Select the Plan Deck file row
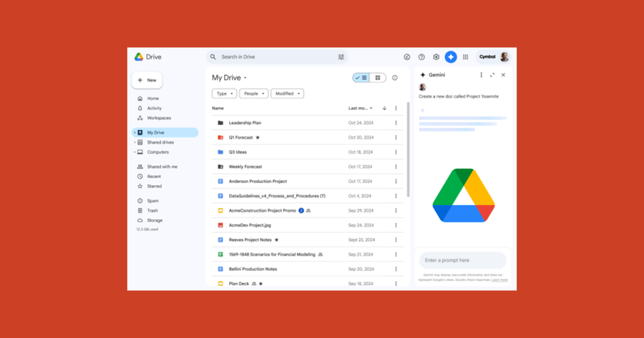This screenshot has height=338, width=644. pyautogui.click(x=307, y=284)
